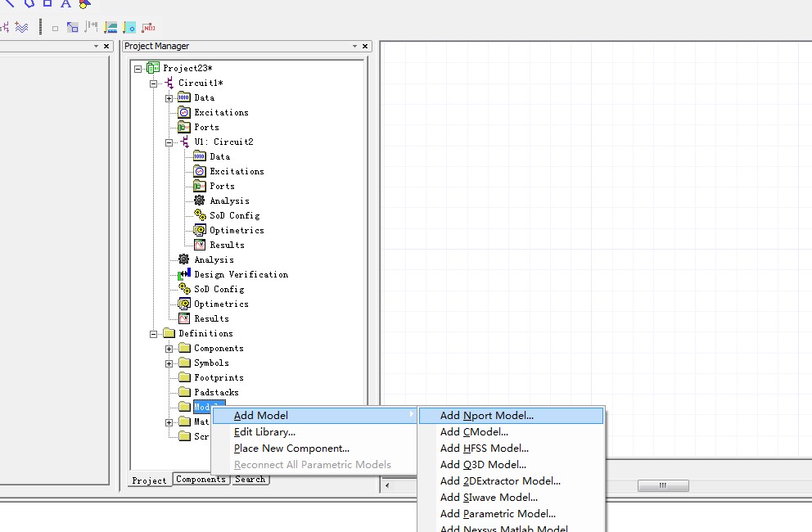Expand the Components folder in Definitions
The width and height of the screenshot is (812, 532).
point(169,349)
